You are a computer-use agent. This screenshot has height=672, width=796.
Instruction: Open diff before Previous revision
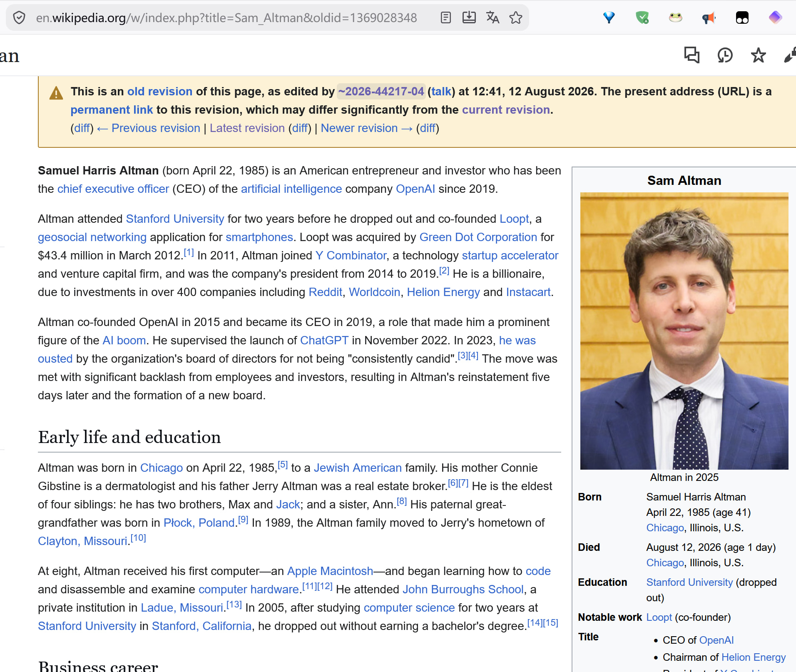(82, 128)
